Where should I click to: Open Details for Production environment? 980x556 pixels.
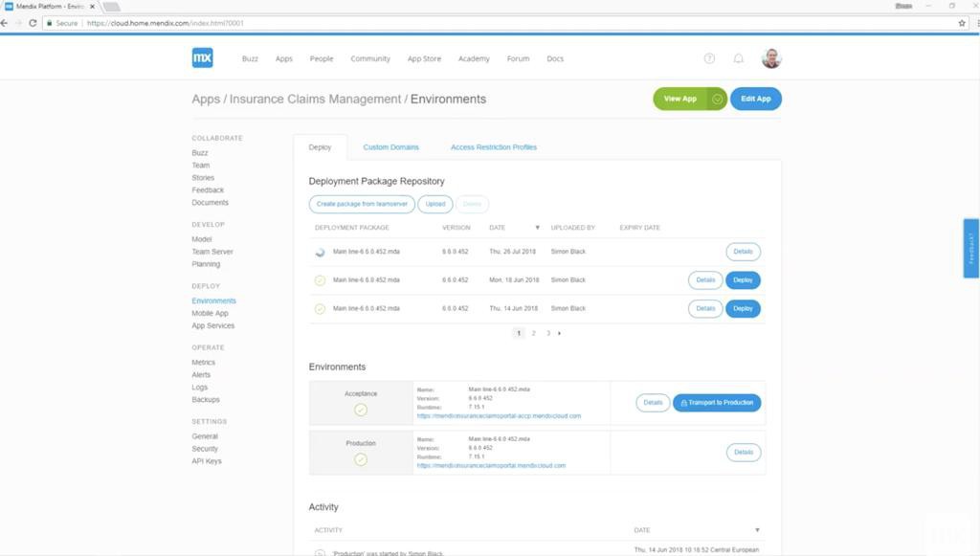tap(744, 453)
